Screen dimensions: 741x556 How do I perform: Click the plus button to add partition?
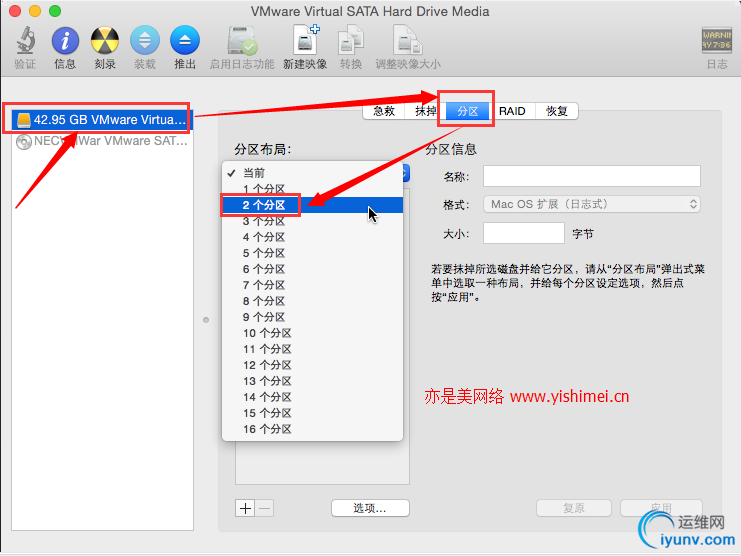[x=245, y=508]
